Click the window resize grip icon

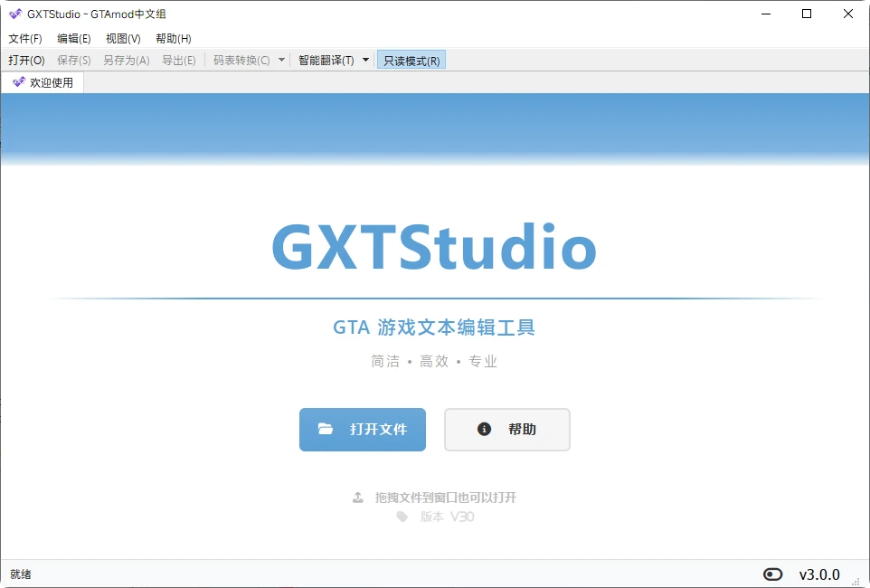coord(856,581)
